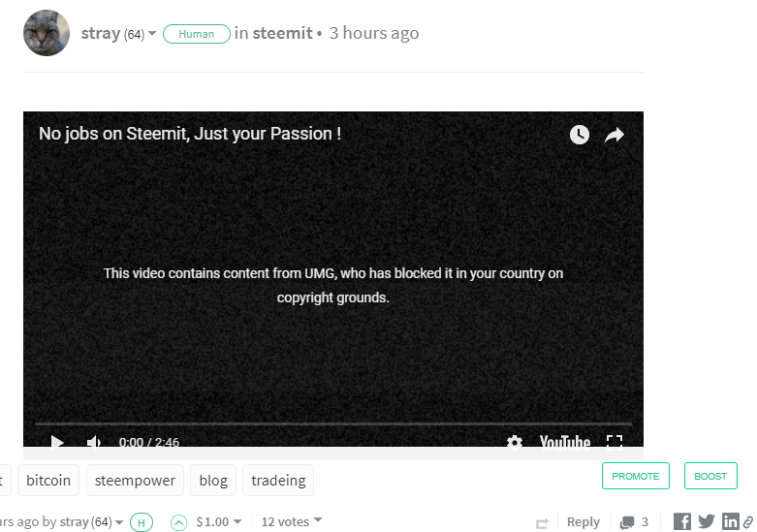Toggle fullscreen on the video player
The height and width of the screenshot is (532, 757).
click(615, 442)
